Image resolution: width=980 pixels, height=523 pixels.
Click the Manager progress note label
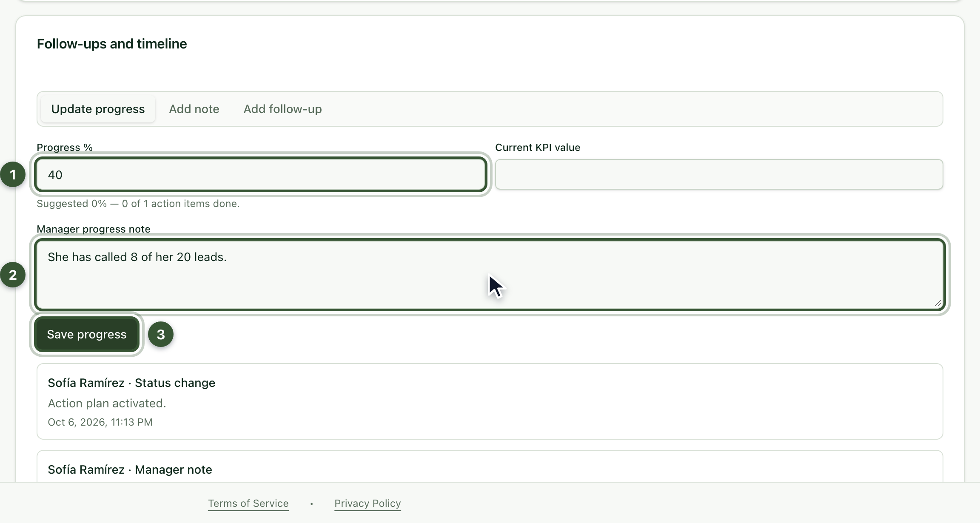(x=94, y=229)
